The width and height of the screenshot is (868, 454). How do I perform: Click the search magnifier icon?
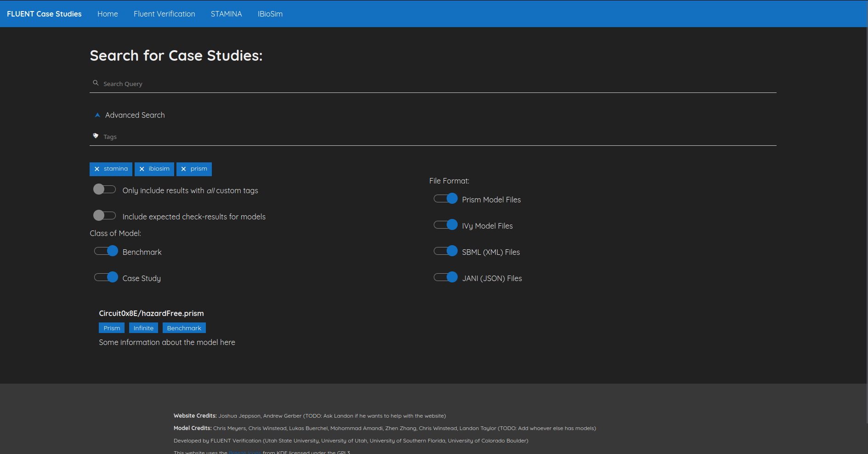click(x=96, y=83)
